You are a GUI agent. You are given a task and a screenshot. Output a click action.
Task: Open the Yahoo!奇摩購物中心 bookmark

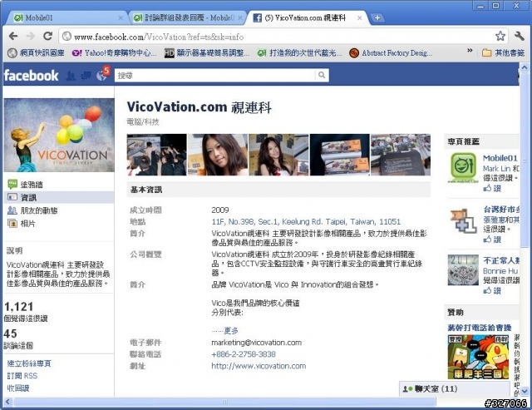[114, 53]
